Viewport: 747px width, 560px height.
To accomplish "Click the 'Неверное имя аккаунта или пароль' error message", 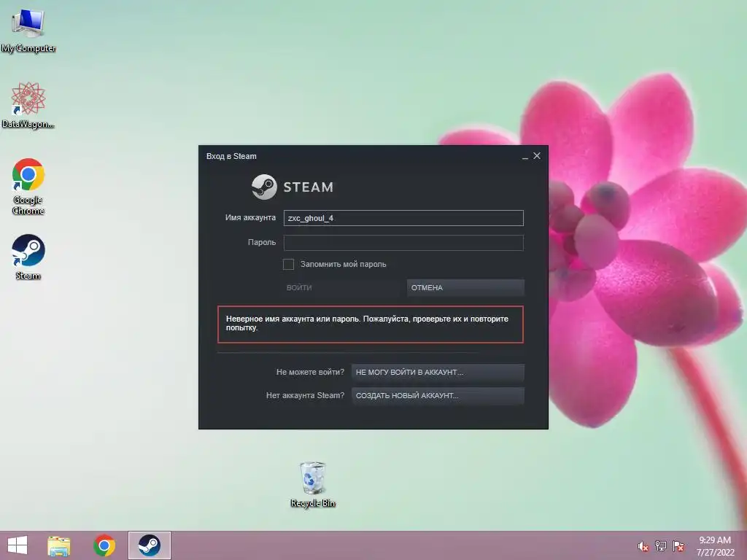I will (x=370, y=324).
